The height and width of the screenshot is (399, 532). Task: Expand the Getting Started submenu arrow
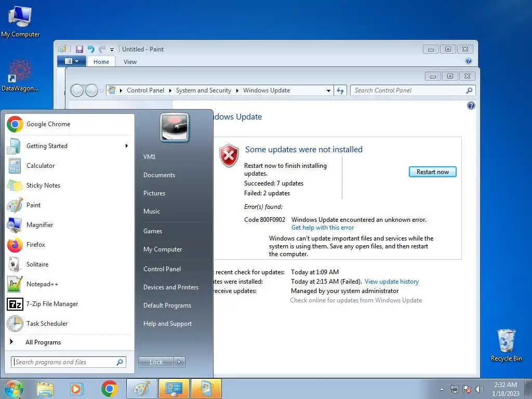pos(127,146)
